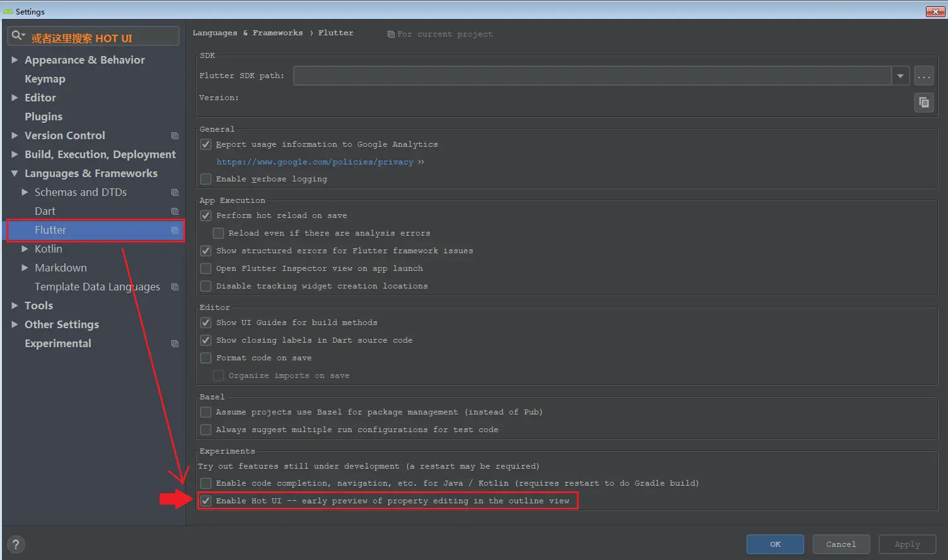
Task: Toggle Show closing labels in Dart source code
Action: click(x=205, y=340)
